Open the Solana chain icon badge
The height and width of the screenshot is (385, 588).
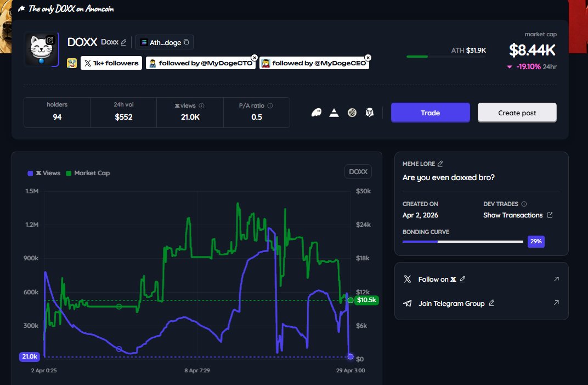point(144,42)
